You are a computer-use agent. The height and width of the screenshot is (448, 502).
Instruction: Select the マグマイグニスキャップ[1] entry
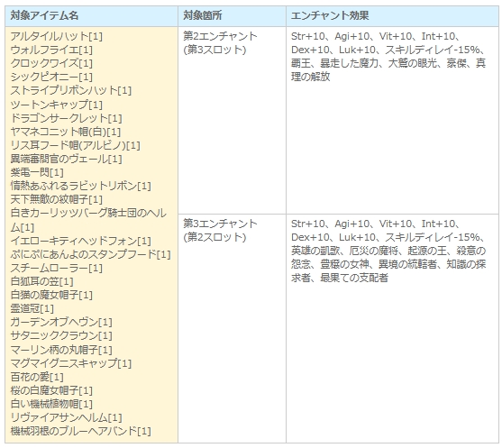click(x=71, y=363)
